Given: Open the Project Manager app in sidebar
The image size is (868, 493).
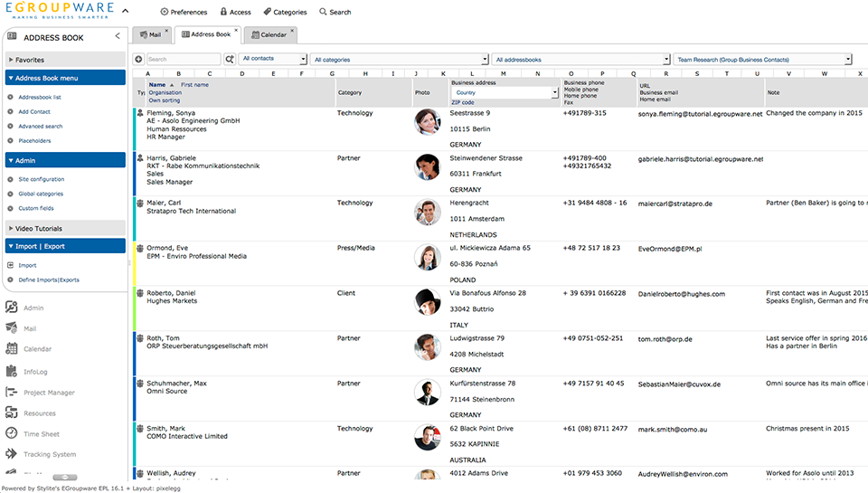Looking at the screenshot, I should coord(40,393).
